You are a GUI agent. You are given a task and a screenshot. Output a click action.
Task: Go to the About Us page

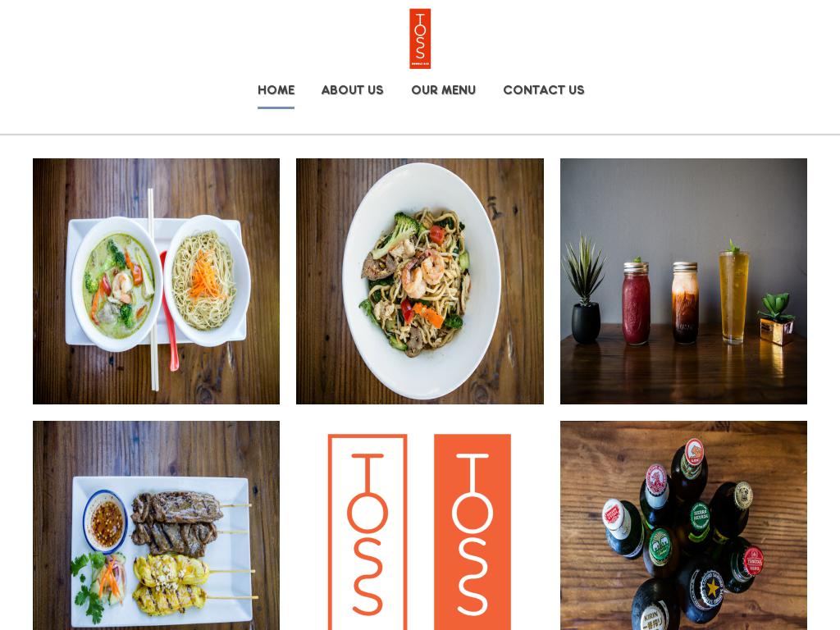(x=353, y=90)
